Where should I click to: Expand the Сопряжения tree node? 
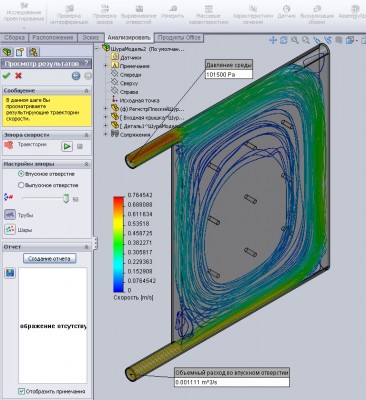point(106,134)
